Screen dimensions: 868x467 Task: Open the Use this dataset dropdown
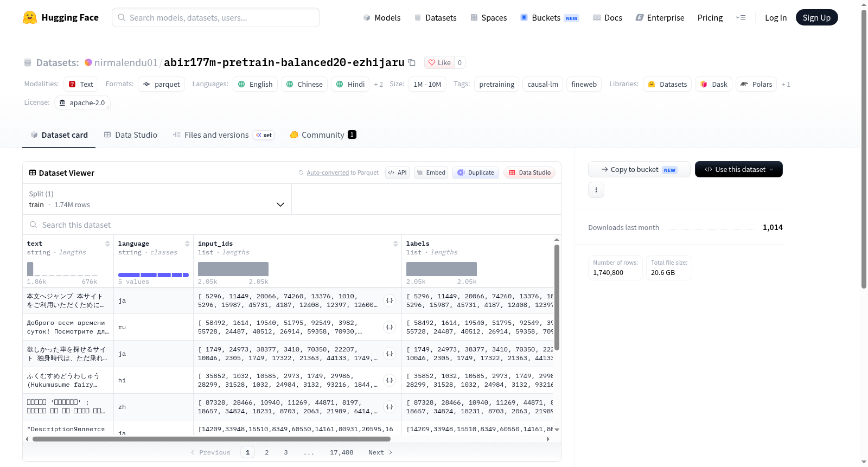(739, 169)
